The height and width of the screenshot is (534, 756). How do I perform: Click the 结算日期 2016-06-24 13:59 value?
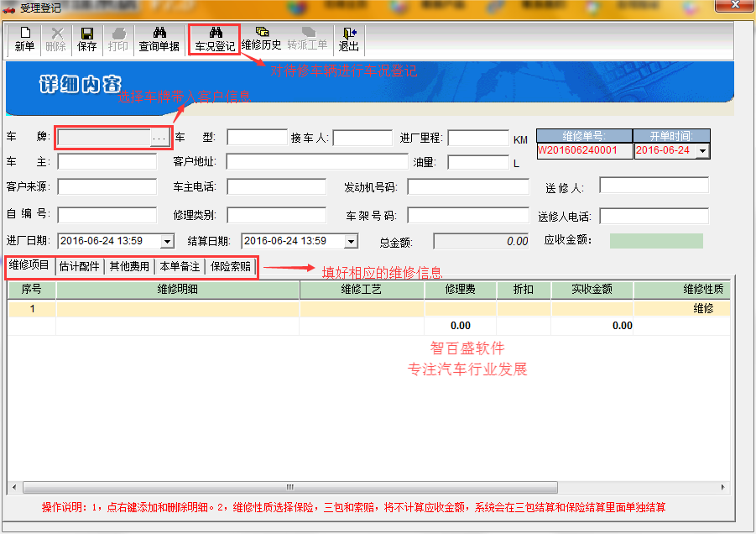(x=285, y=241)
